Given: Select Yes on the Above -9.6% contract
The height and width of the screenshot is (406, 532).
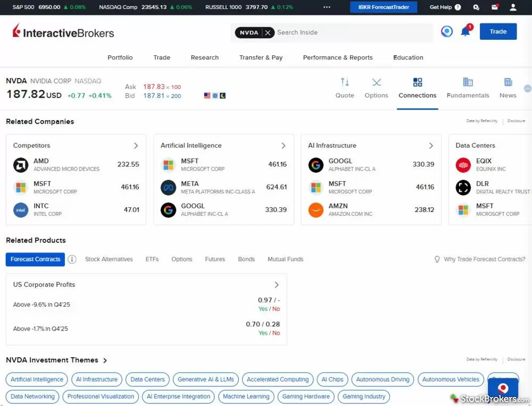Looking at the screenshot, I should [263, 309].
